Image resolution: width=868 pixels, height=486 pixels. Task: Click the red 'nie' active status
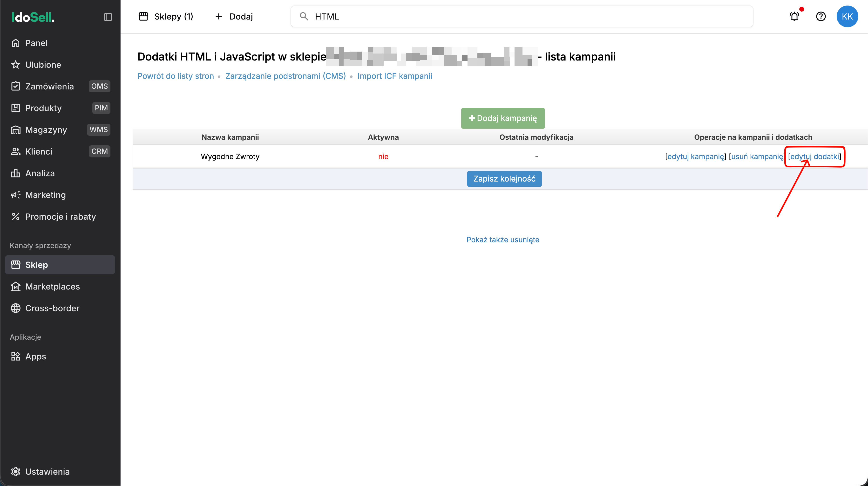[x=383, y=157]
